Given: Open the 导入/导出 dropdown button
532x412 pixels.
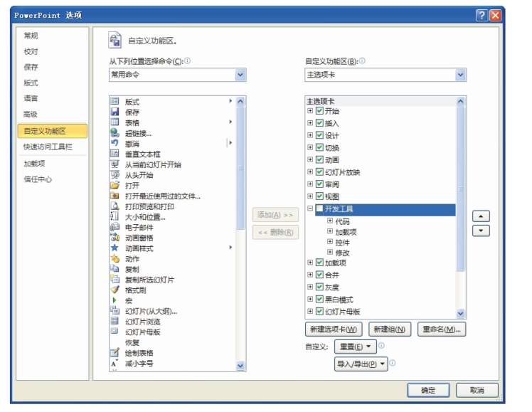Looking at the screenshot, I should tap(361, 364).
